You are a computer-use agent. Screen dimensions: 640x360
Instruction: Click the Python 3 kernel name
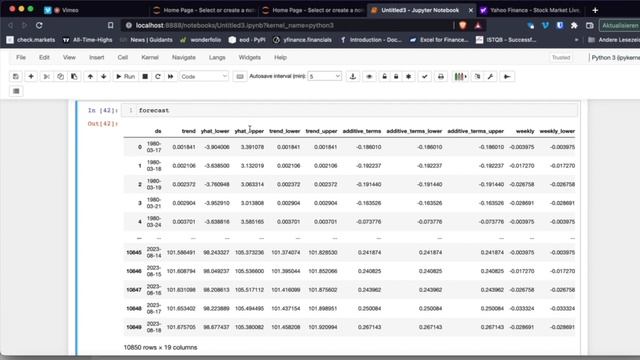[x=616, y=58]
